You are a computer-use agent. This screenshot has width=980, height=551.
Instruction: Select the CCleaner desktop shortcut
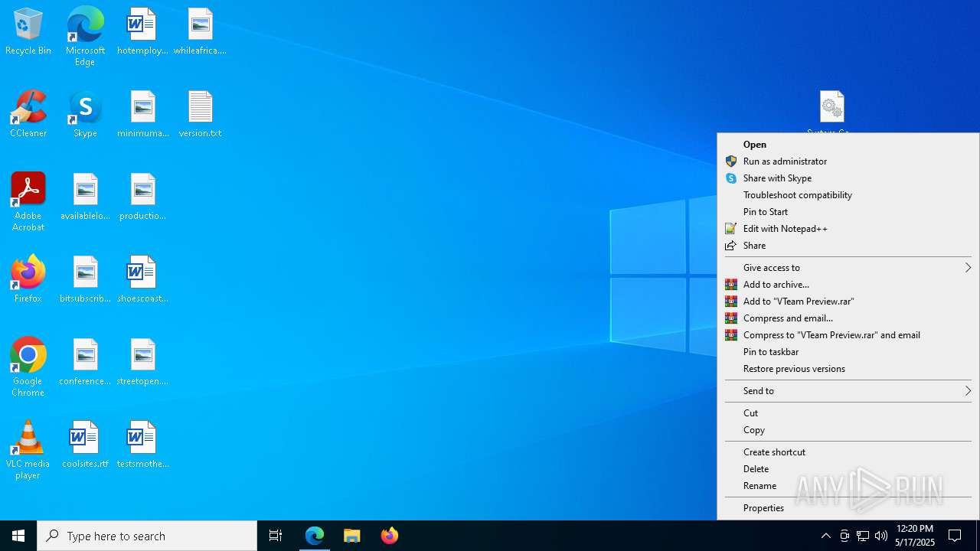click(28, 114)
